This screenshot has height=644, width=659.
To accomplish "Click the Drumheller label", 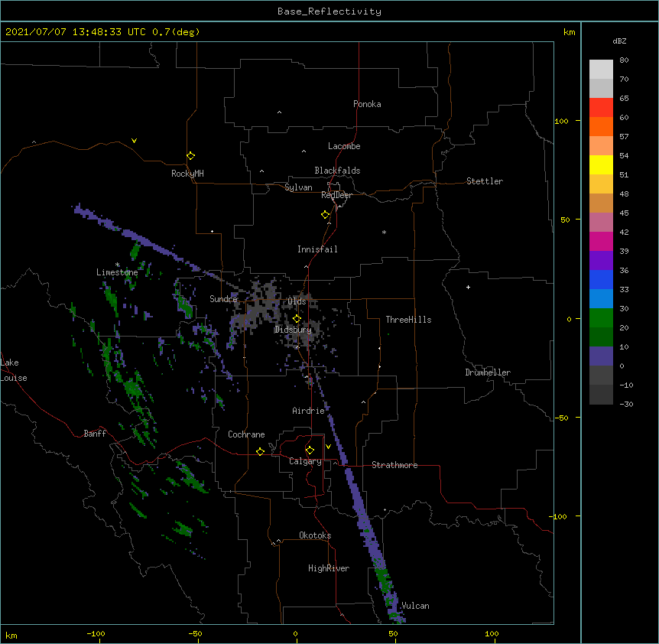I will [488, 372].
